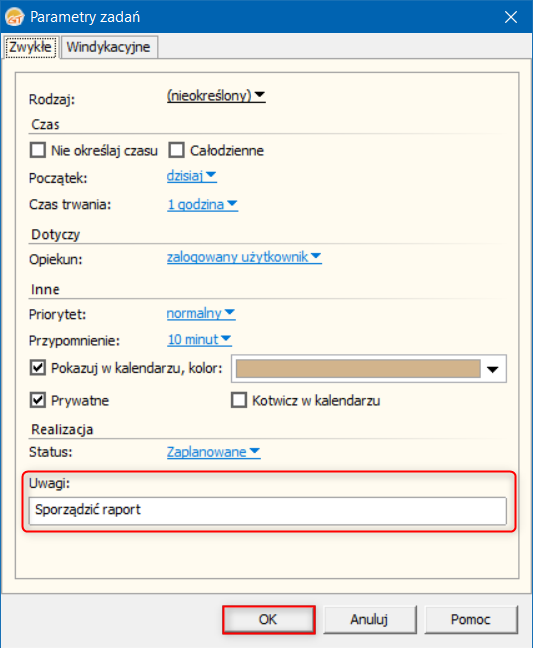The width and height of the screenshot is (533, 648).
Task: Click the Uwagi text field
Action: point(267,511)
